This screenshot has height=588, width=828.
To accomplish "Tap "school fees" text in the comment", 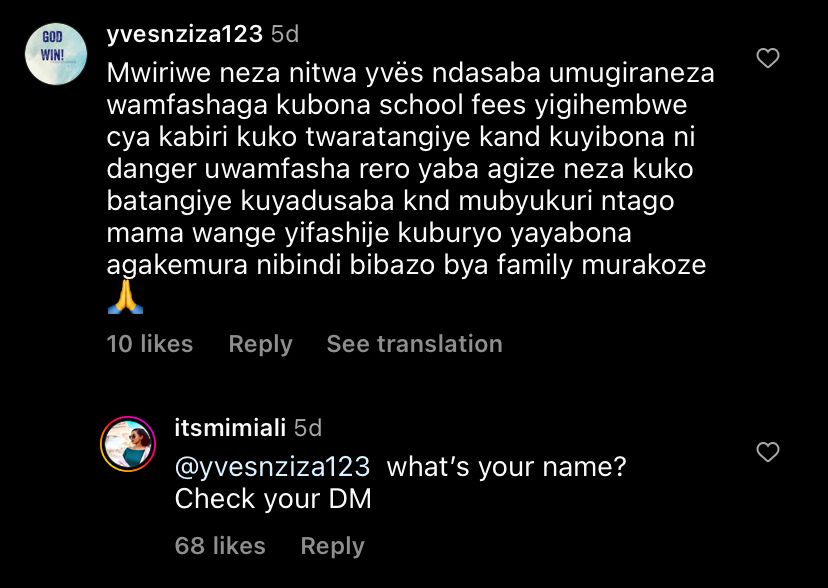I will coord(453,105).
